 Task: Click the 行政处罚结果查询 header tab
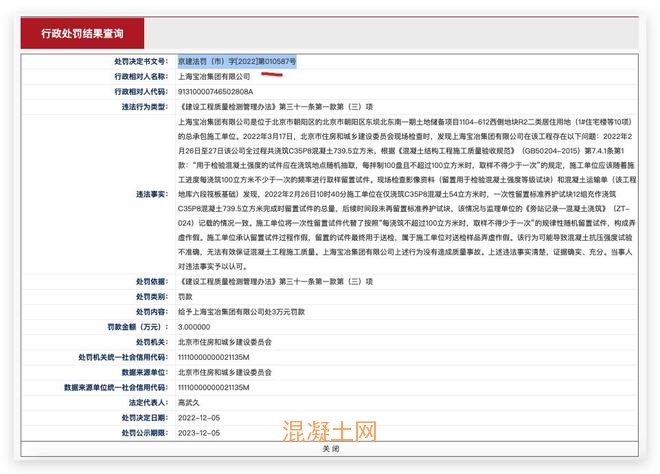coord(83,34)
